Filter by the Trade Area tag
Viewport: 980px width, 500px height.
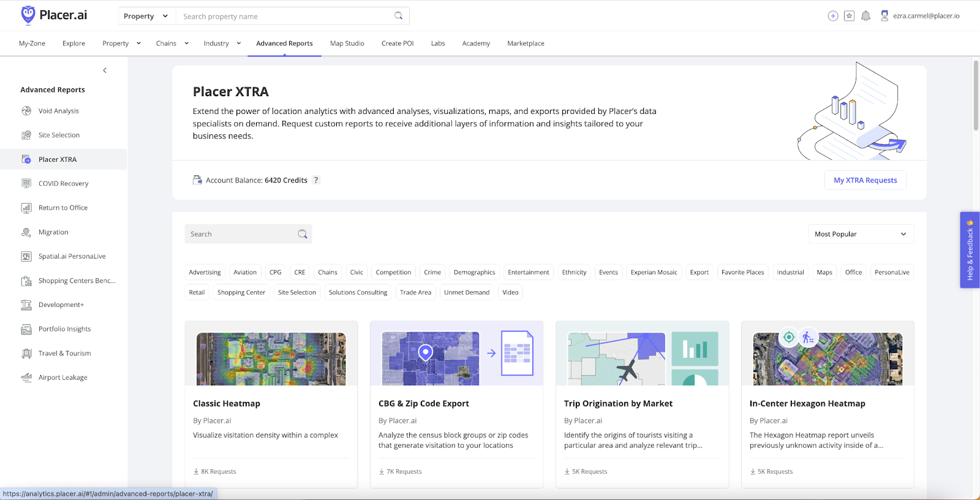pyautogui.click(x=415, y=292)
